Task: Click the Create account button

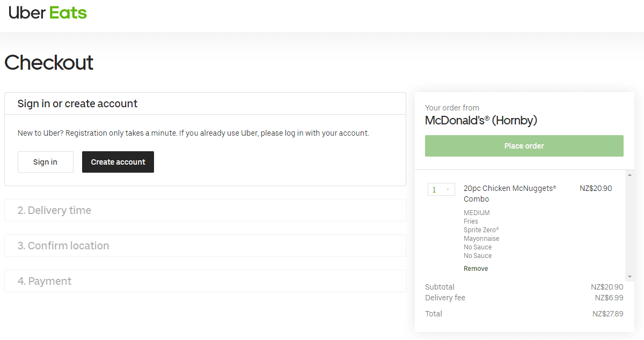Action: point(118,162)
